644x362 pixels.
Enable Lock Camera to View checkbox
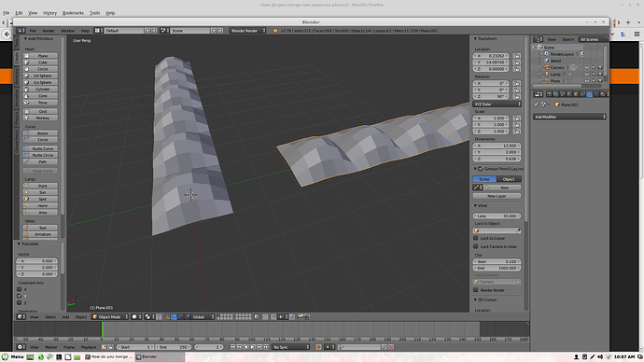pos(476,246)
